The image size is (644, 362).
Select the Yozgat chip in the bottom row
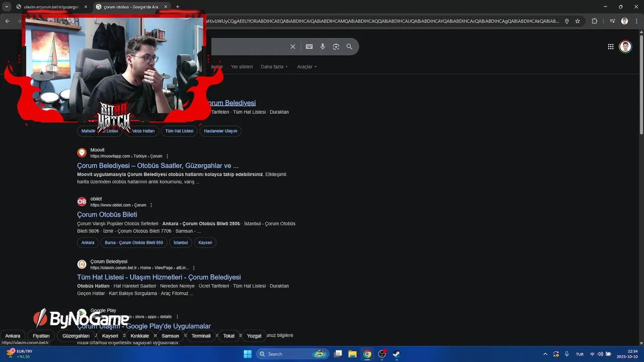point(254,336)
